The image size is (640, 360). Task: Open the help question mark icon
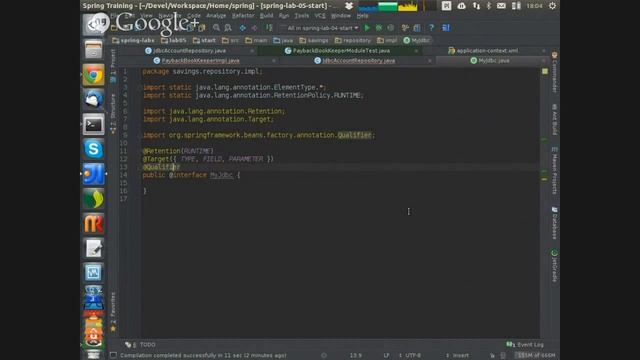coord(431,28)
